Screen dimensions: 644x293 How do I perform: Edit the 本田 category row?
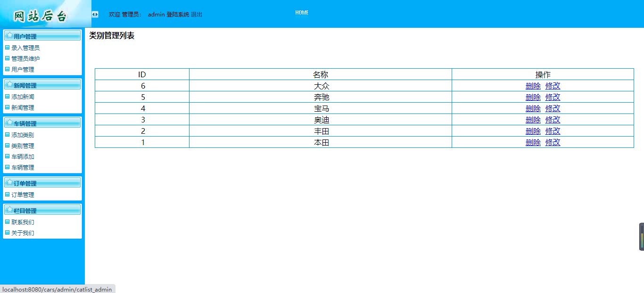[x=553, y=142]
